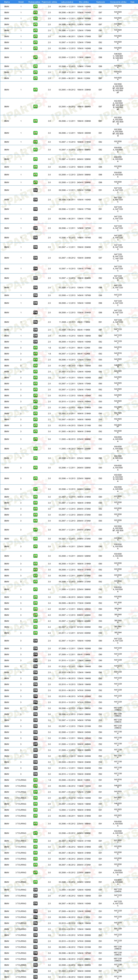
Task: Click the 172kW / 234KM power cell
Action: click(84, 603)
